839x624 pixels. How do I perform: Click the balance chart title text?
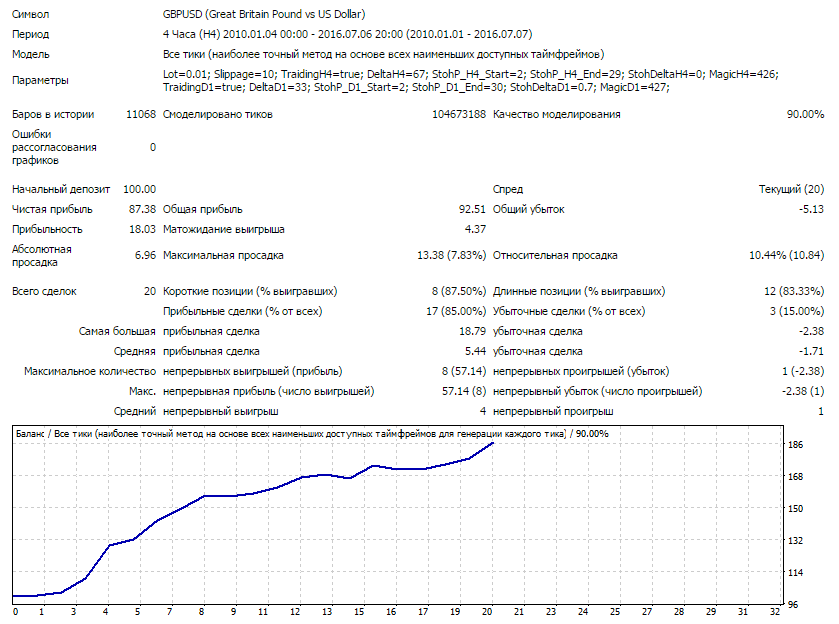coord(312,434)
